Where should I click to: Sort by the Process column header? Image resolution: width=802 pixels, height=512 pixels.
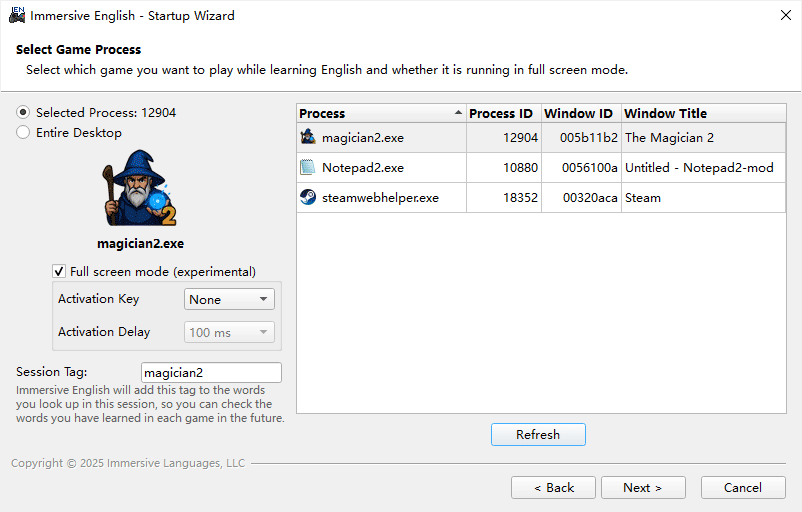tap(381, 113)
